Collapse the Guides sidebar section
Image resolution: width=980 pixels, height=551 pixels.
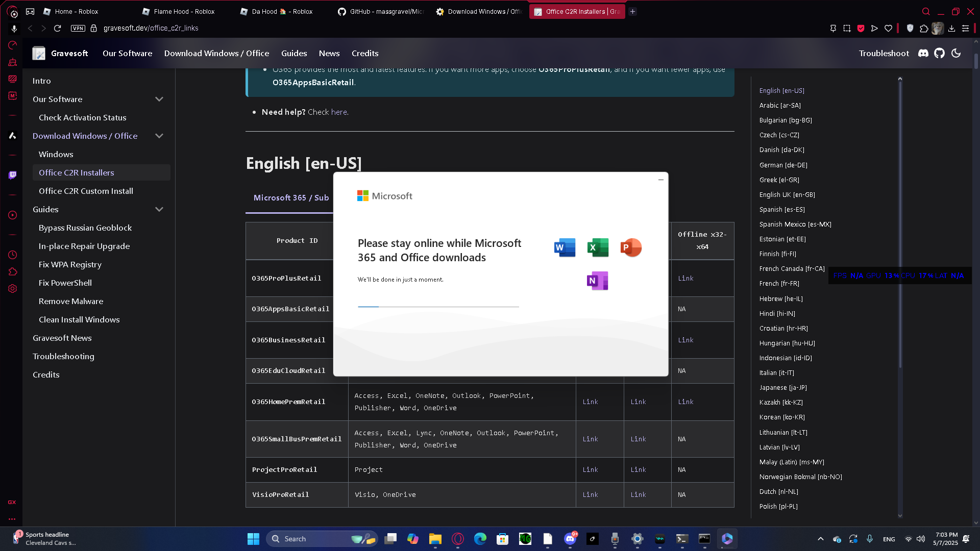[159, 209]
